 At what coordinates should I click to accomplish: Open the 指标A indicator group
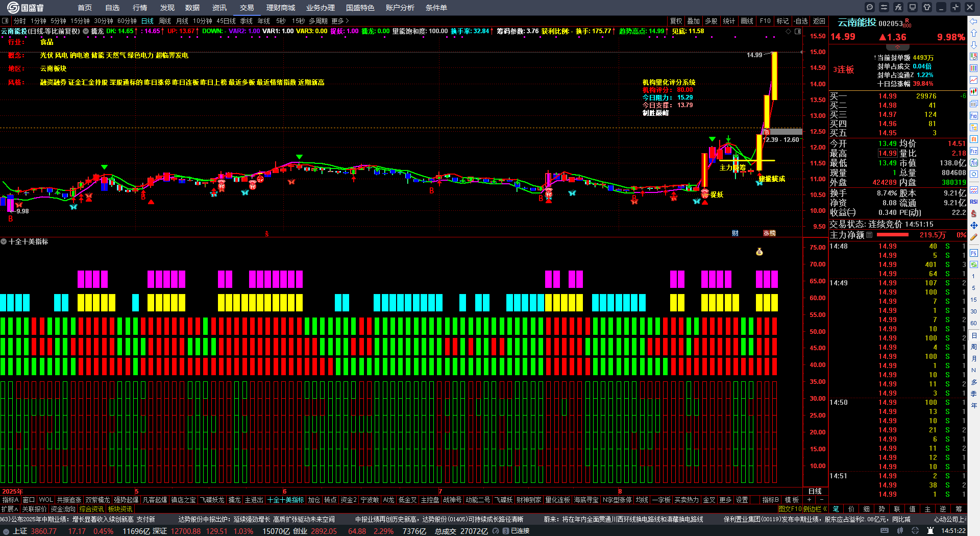pos(10,500)
